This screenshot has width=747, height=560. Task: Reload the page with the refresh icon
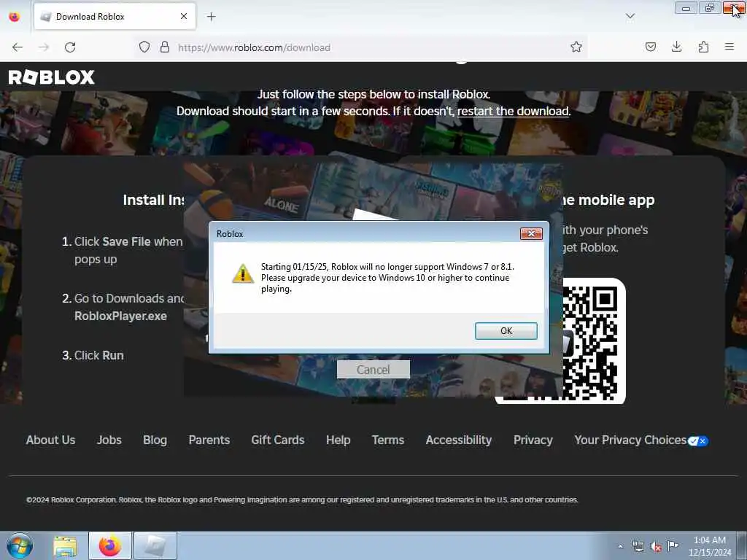pos(70,47)
